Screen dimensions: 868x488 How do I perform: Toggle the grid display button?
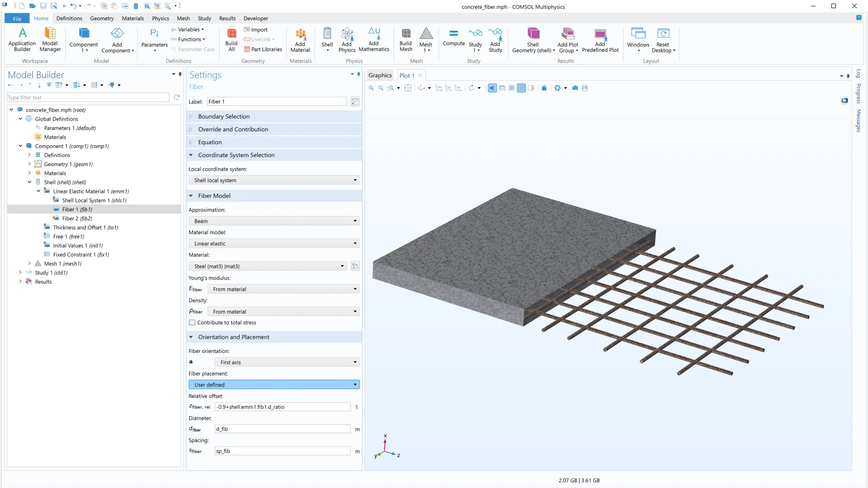512,88
